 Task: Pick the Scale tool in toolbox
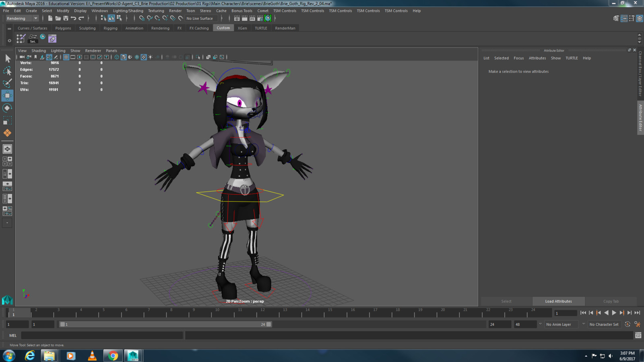tap(7, 121)
